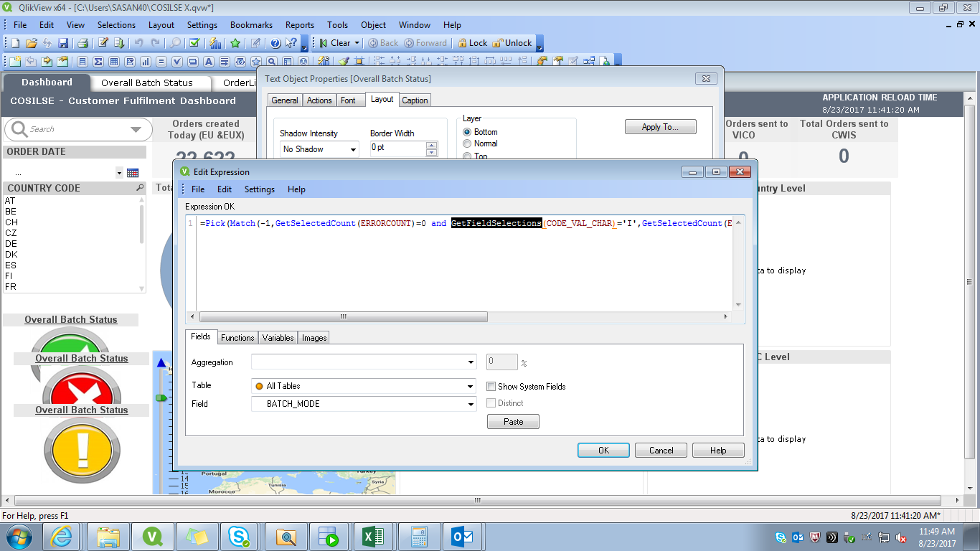980x551 pixels.
Task: Switch to the Images tab
Action: (x=314, y=338)
